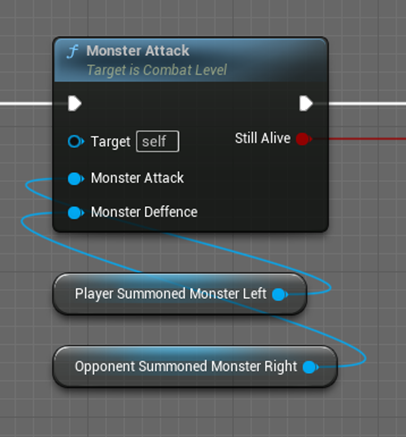
Task: Click the Target is Combat Level subtitle
Action: (x=157, y=70)
